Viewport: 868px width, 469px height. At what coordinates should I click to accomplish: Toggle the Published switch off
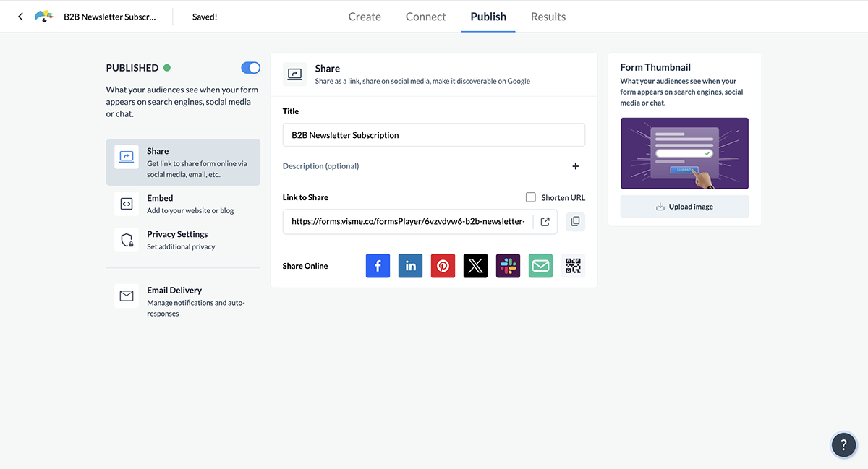click(250, 68)
